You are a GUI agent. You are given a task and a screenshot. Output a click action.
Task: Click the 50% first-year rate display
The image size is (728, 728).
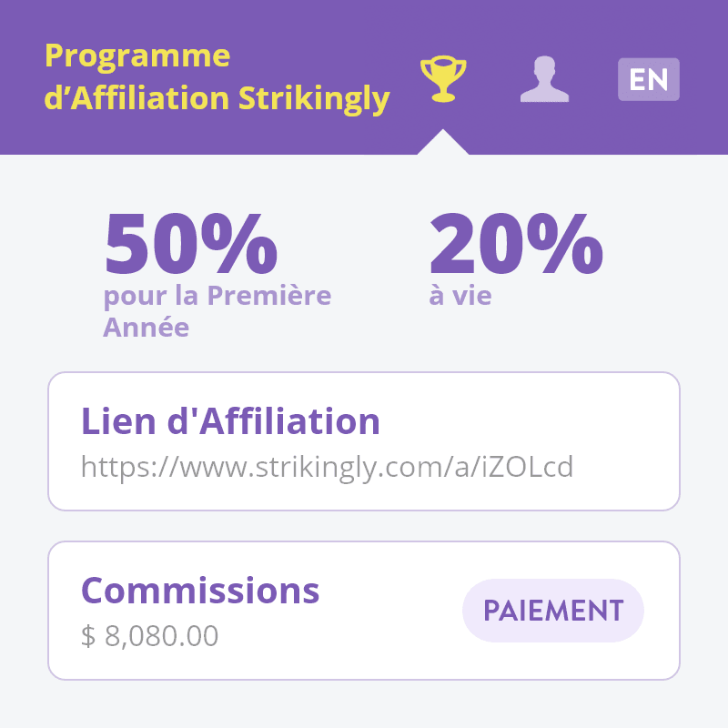[191, 244]
